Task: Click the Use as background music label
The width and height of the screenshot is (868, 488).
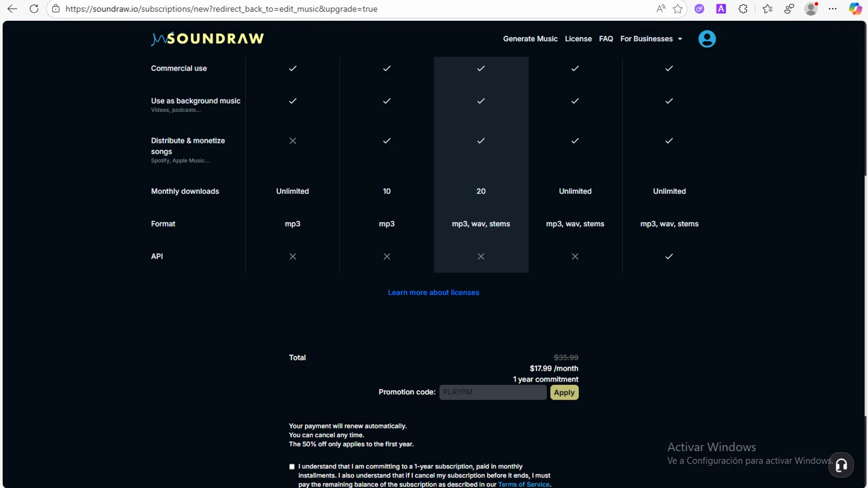Action: 196,101
